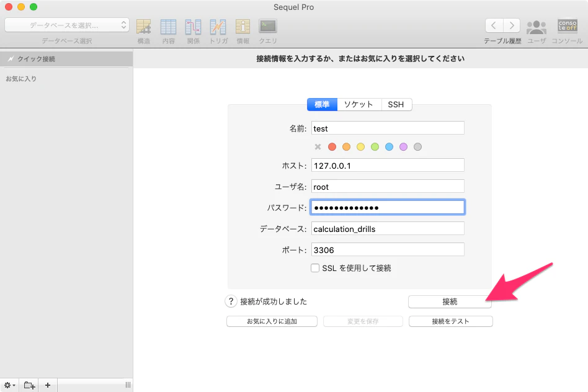Focus the ホスト field showing 127.0.0.1
Screen dimensions: 588x392
(388, 165)
